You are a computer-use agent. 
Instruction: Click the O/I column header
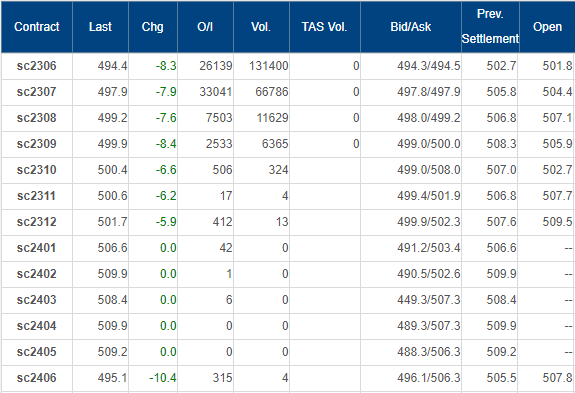click(205, 27)
